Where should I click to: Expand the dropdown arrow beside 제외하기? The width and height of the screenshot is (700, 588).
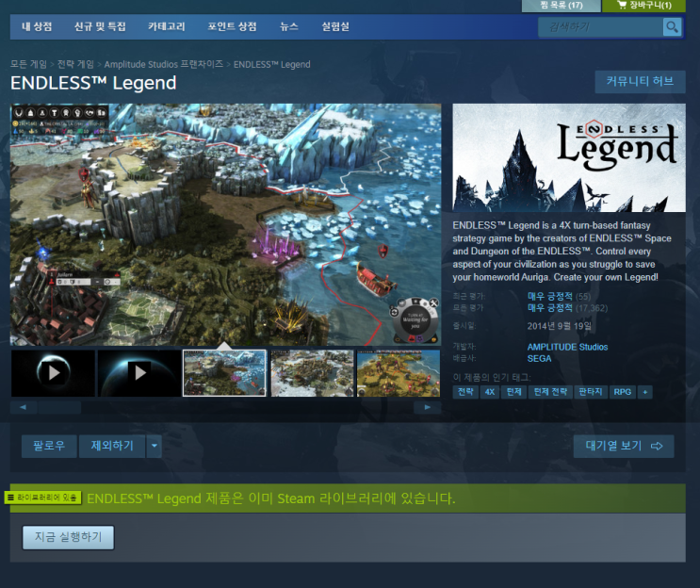[x=154, y=446]
